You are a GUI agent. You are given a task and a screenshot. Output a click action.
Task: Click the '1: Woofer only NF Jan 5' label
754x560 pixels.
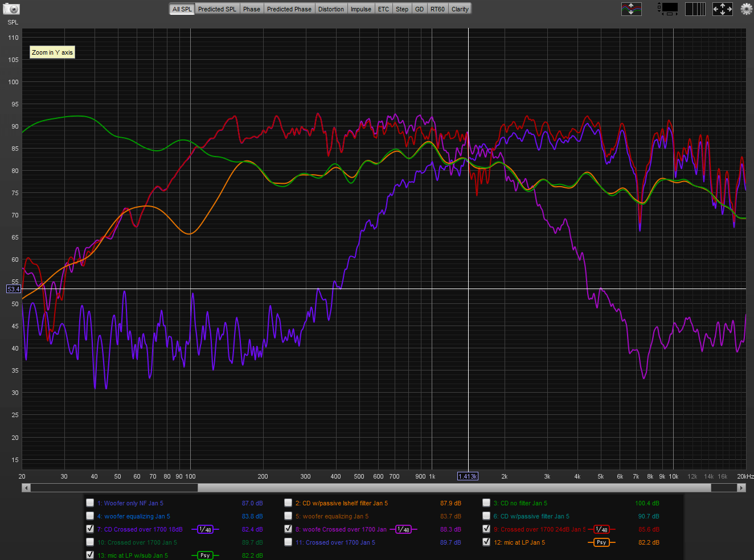[x=130, y=503]
